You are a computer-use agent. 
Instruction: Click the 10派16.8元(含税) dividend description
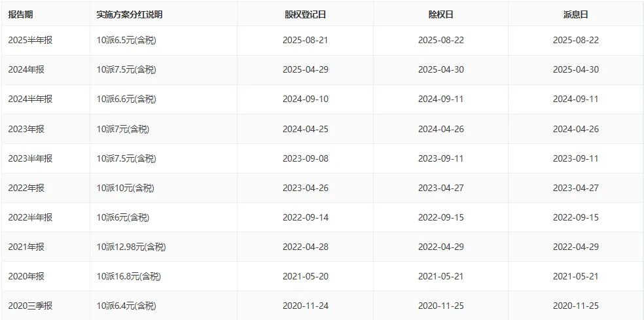click(x=128, y=276)
